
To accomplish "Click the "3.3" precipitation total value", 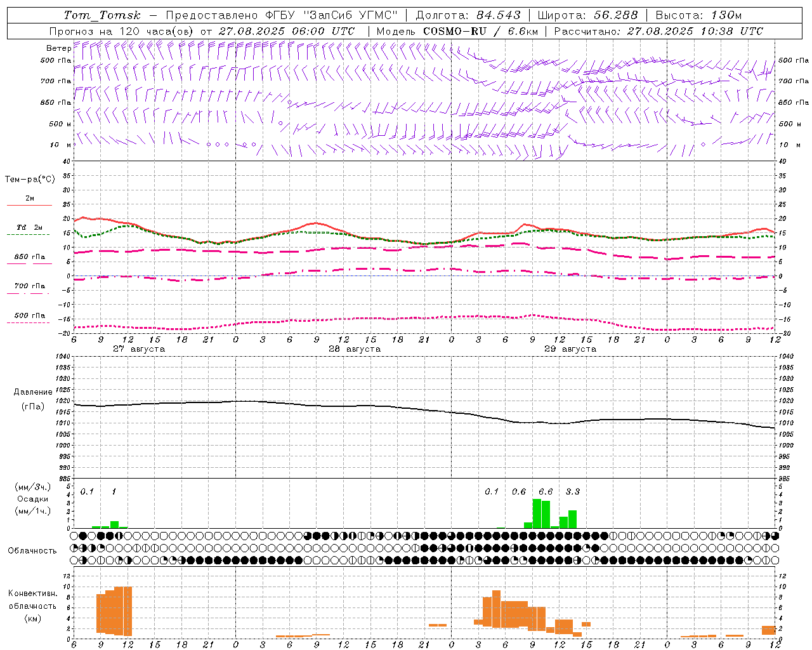I will (573, 491).
